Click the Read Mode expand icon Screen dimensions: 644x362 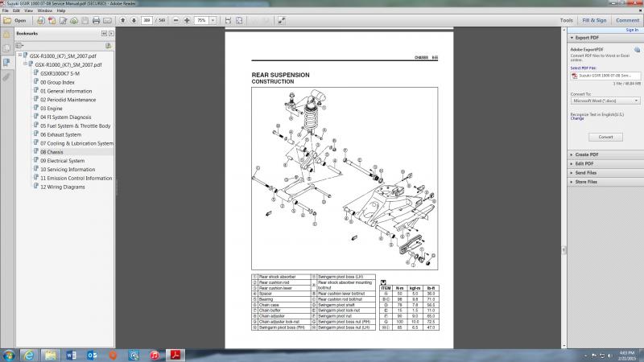point(281,20)
